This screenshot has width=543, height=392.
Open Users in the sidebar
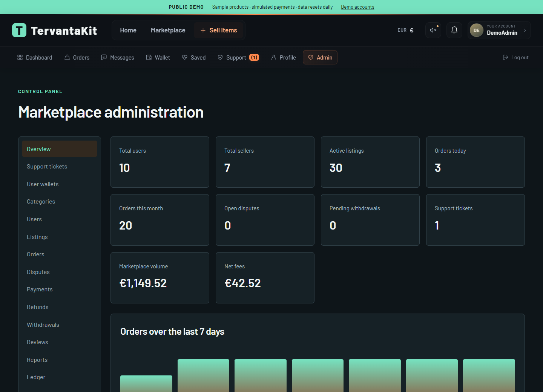(60, 219)
